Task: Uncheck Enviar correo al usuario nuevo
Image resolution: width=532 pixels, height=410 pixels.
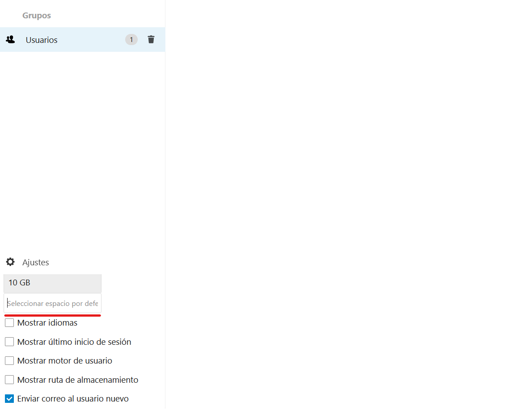Action: click(9, 398)
